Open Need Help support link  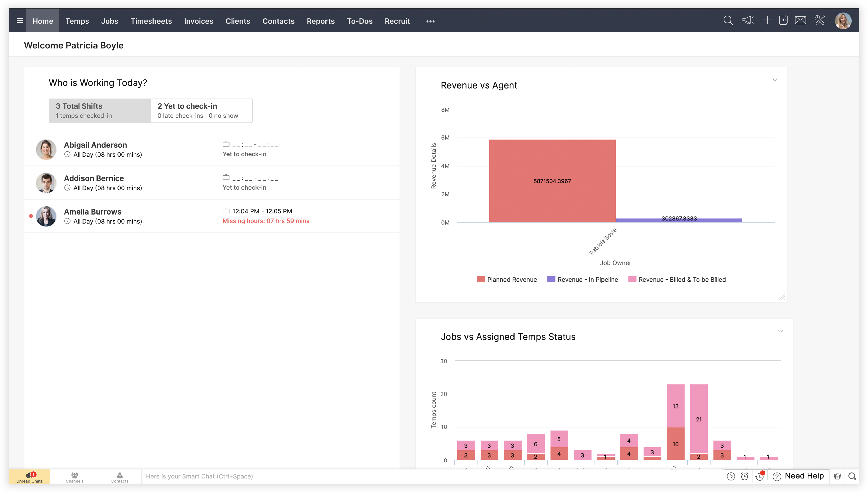798,476
